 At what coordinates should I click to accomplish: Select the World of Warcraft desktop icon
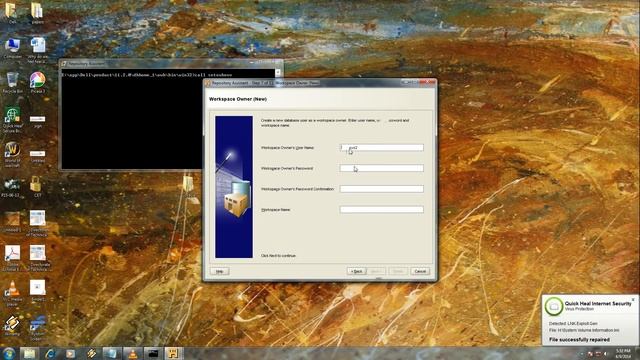click(x=12, y=154)
